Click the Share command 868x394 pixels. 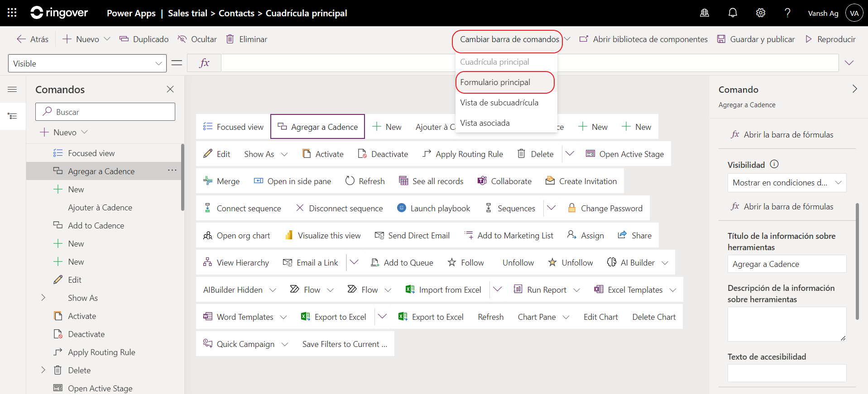tap(634, 235)
